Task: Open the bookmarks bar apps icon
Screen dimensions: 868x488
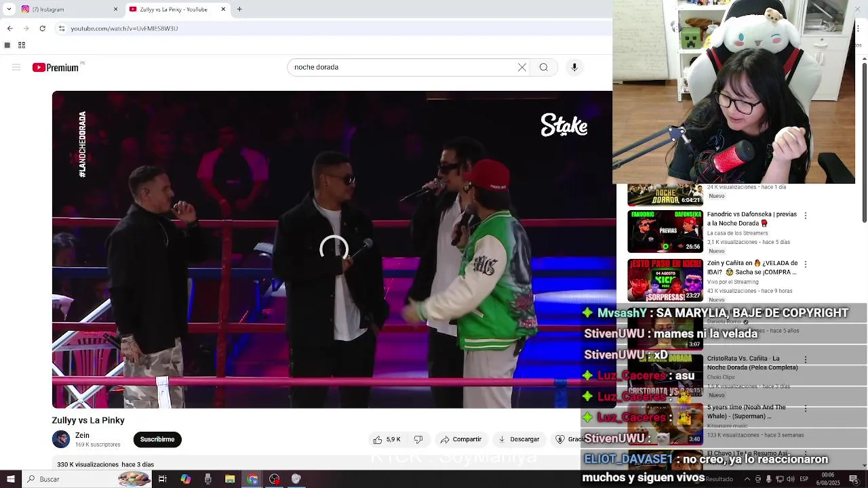Action: coord(7,45)
